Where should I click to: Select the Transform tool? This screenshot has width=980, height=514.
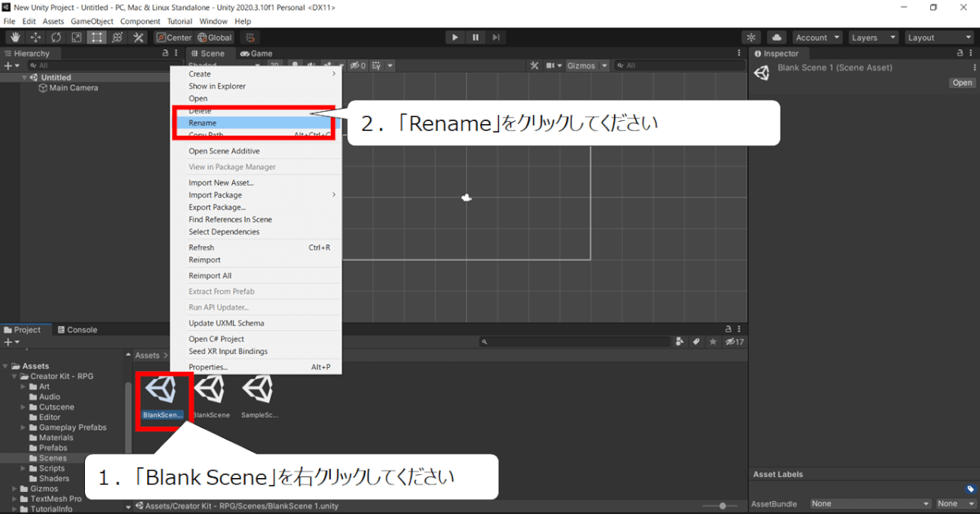(x=118, y=38)
